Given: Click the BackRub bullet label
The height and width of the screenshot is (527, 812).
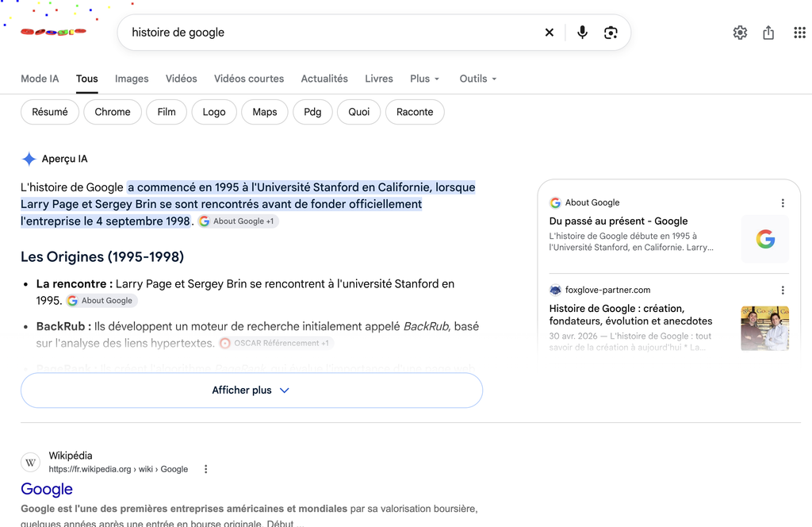Looking at the screenshot, I should (x=63, y=326).
